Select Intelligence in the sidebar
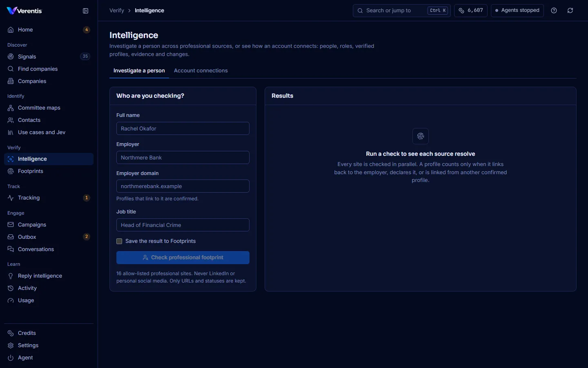Viewport: 588px width, 368px height. point(49,159)
